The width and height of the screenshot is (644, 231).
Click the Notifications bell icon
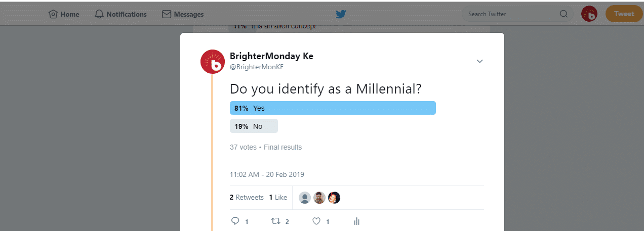pos(99,14)
